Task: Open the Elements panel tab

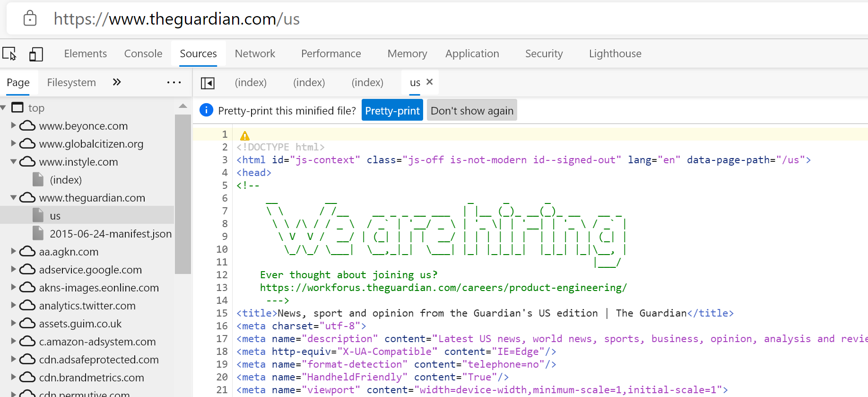Action: pos(86,53)
